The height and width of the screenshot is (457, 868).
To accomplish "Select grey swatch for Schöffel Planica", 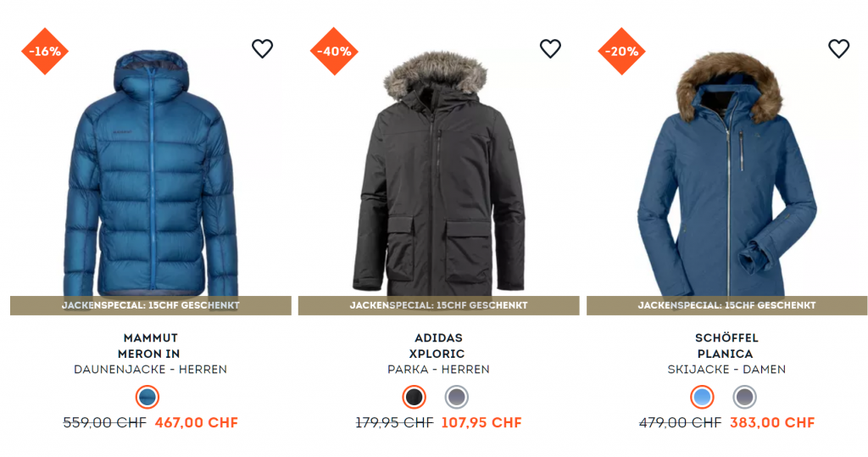I will pos(744,397).
